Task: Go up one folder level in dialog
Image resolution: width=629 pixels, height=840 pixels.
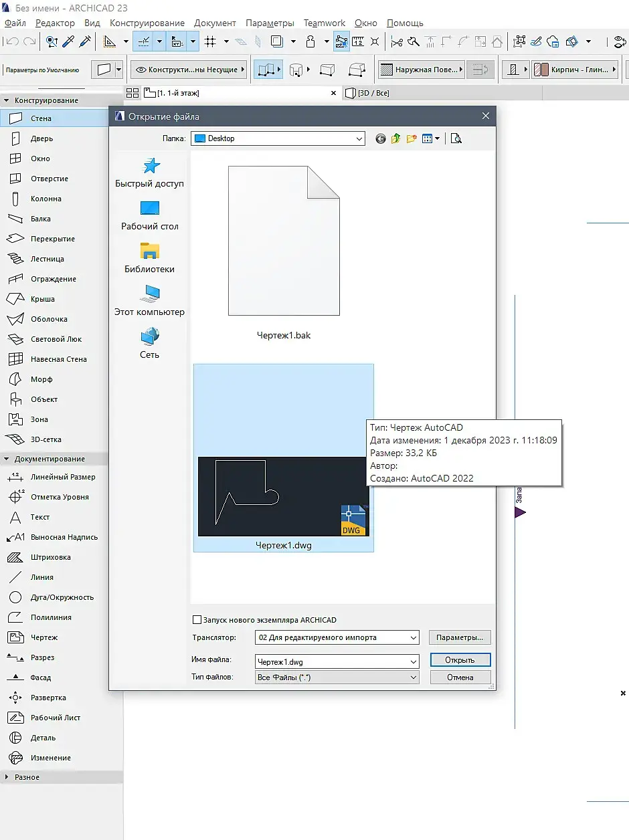Action: [x=396, y=138]
